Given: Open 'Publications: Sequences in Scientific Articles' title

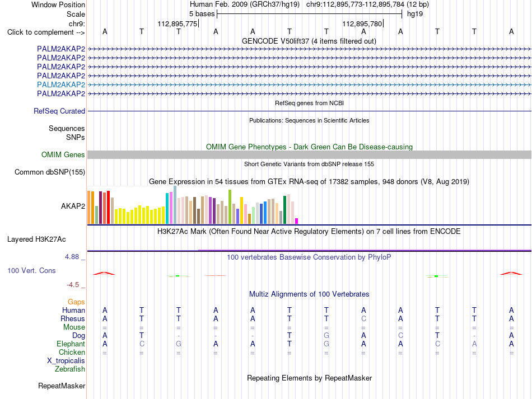Looking at the screenshot, I should (x=309, y=120).
